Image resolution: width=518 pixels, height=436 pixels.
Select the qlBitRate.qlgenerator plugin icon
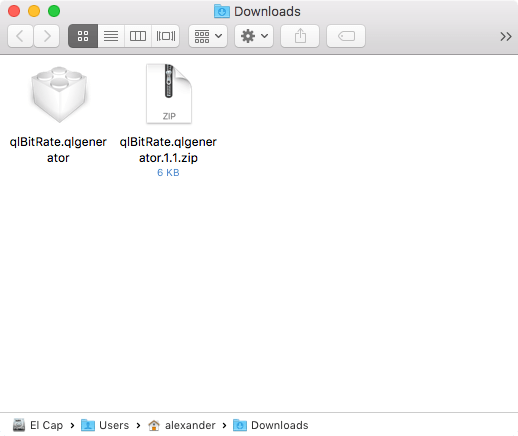pyautogui.click(x=59, y=94)
